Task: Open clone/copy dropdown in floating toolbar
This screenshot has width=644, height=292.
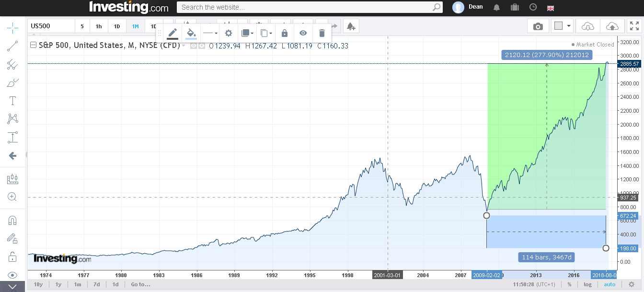Action: [x=266, y=33]
